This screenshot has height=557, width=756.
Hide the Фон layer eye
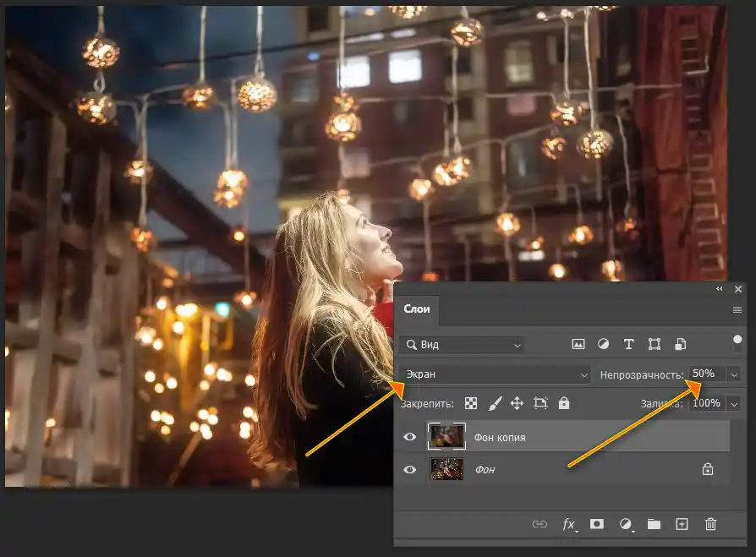point(410,469)
